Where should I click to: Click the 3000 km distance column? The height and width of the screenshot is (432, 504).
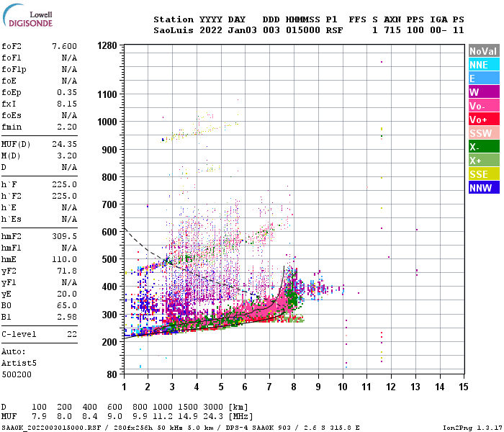pos(213,407)
